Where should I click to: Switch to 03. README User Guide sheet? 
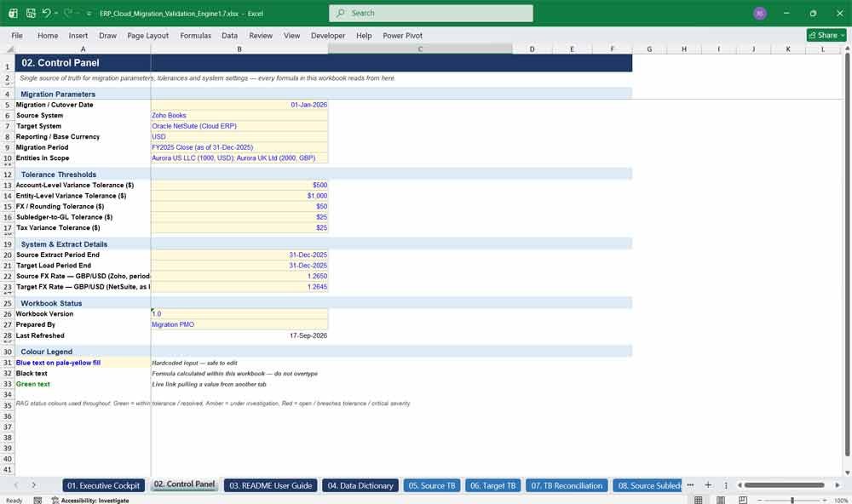(271, 485)
